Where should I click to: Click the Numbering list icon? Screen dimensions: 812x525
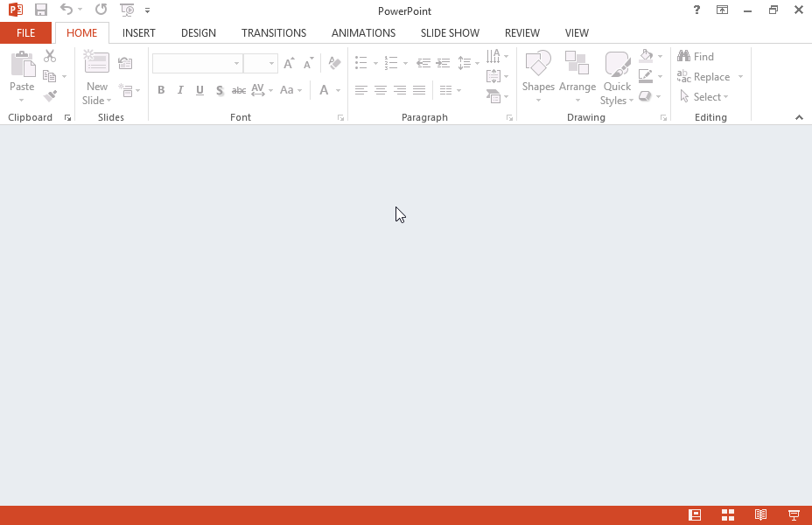391,63
